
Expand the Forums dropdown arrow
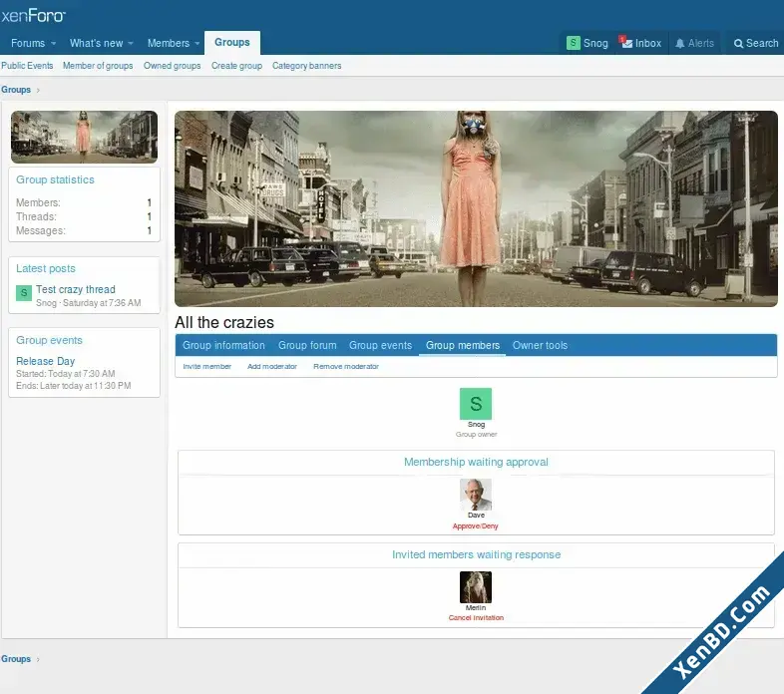(x=54, y=44)
